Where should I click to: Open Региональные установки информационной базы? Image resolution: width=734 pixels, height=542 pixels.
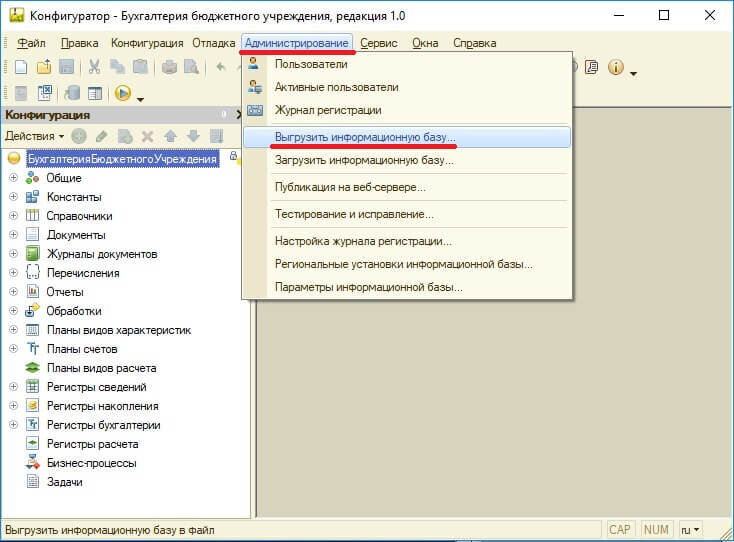[407, 264]
